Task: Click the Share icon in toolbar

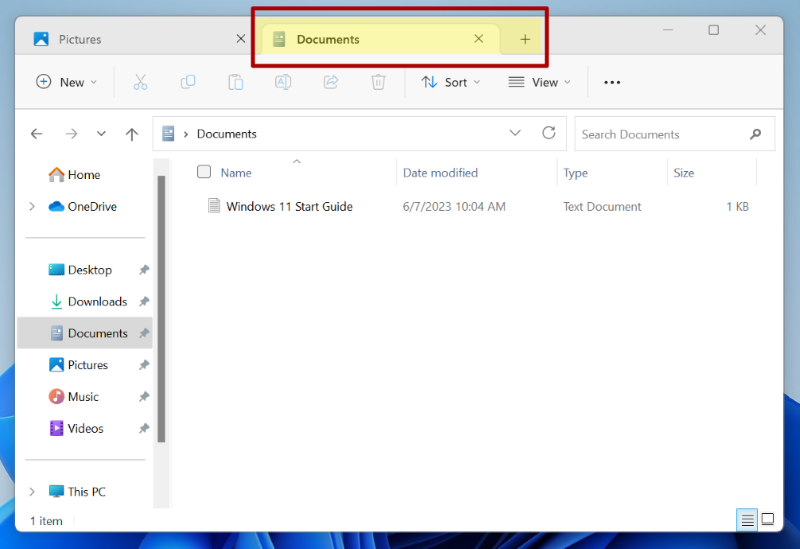Action: point(331,82)
